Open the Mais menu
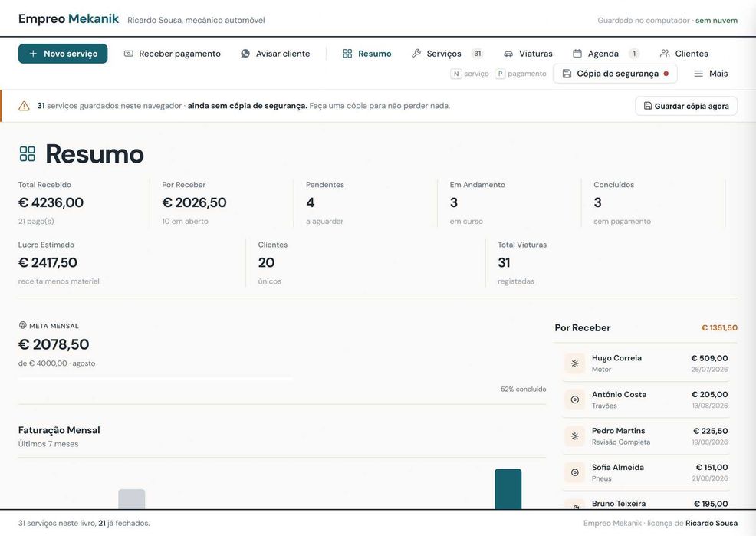This screenshot has width=756, height=536. tap(711, 74)
